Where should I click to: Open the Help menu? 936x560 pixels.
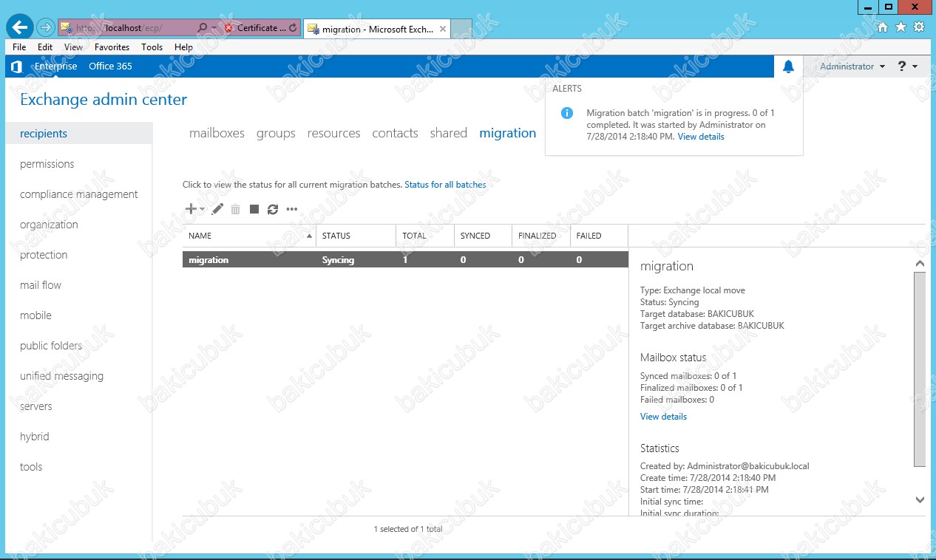[x=183, y=47]
